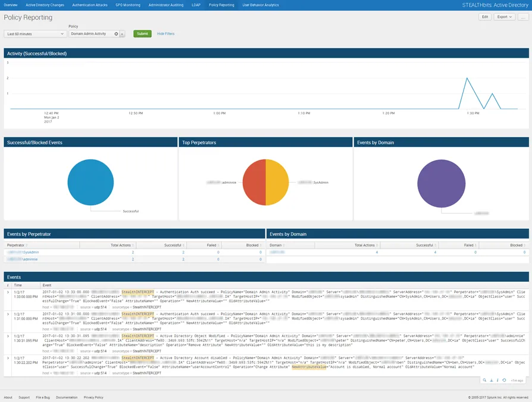Click the Time column header in Events
The width and height of the screenshot is (532, 402).
click(18, 285)
